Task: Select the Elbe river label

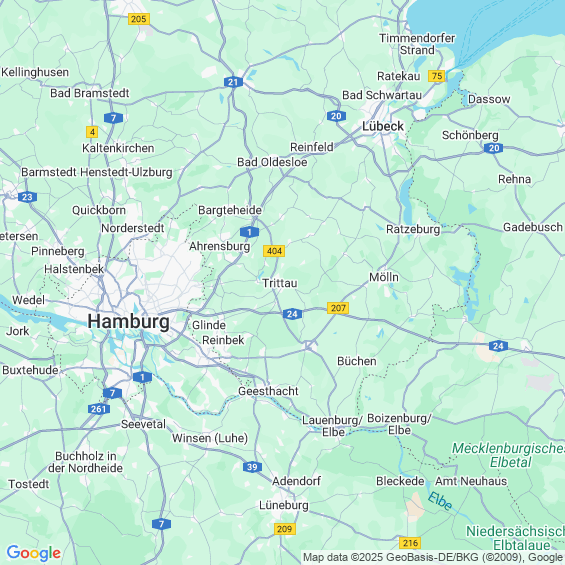Action: point(440,501)
